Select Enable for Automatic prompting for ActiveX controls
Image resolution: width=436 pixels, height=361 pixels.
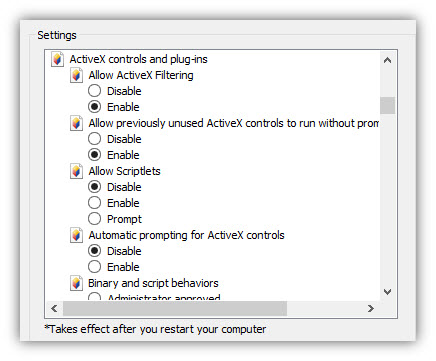pyautogui.click(x=95, y=267)
